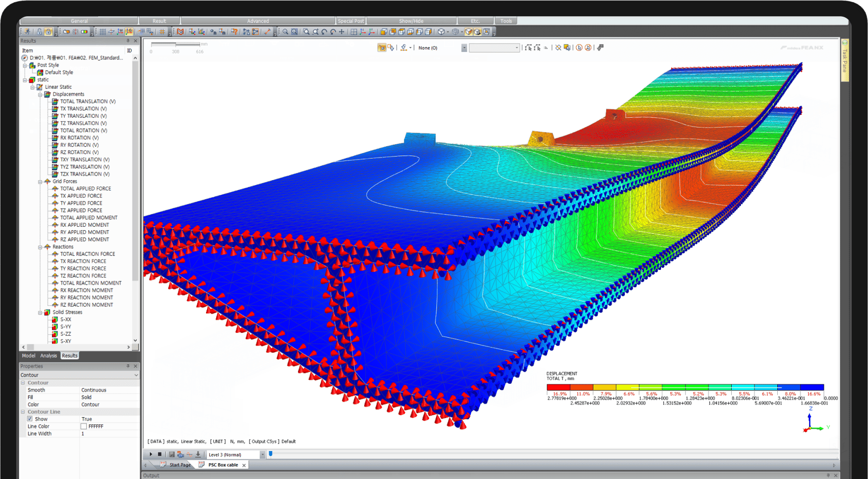Pin the Results panel
868x479 pixels.
tap(128, 41)
